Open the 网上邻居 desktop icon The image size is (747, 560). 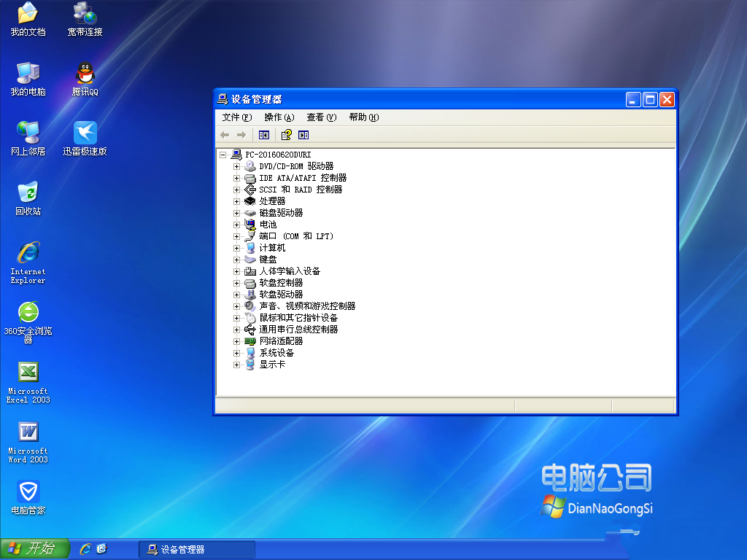(28, 139)
